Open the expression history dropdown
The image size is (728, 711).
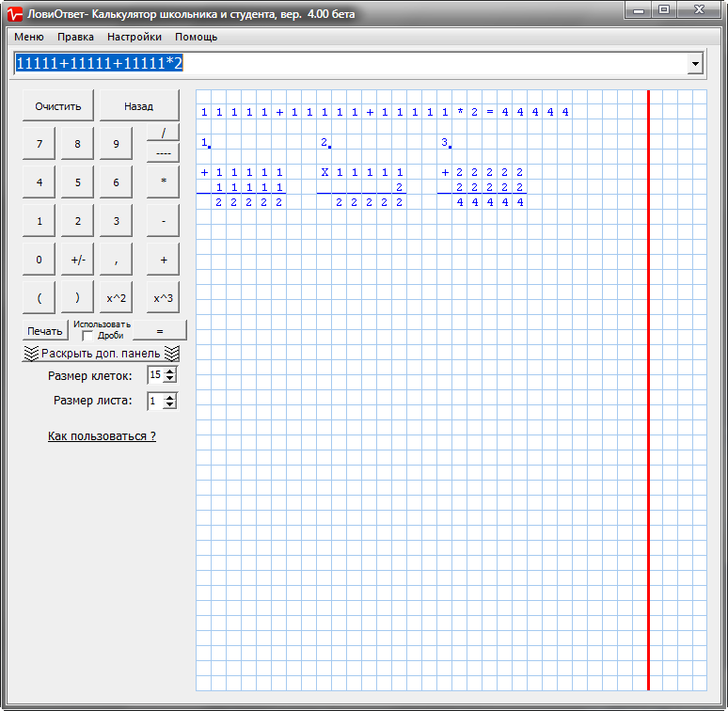(x=695, y=64)
